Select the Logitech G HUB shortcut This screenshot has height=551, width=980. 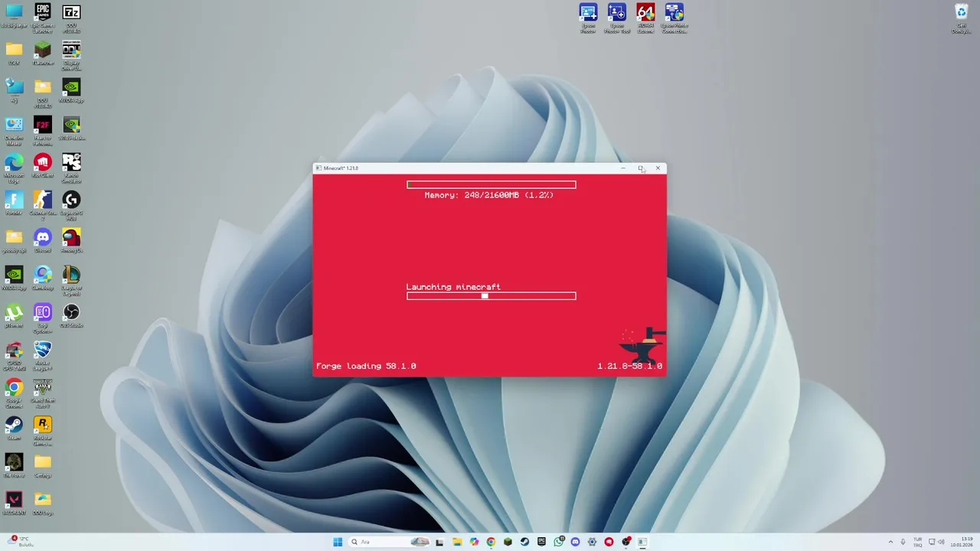[x=71, y=205]
